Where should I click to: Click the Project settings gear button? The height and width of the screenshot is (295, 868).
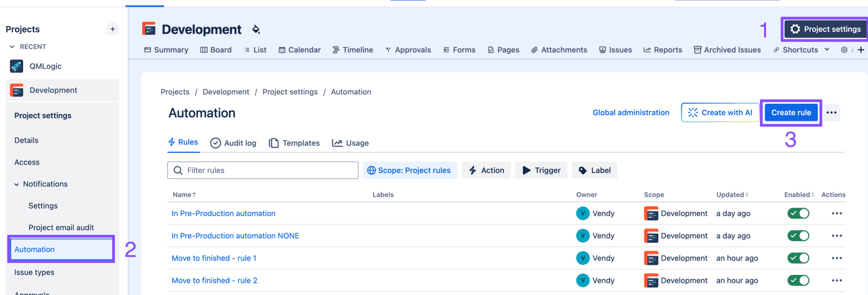[825, 29]
